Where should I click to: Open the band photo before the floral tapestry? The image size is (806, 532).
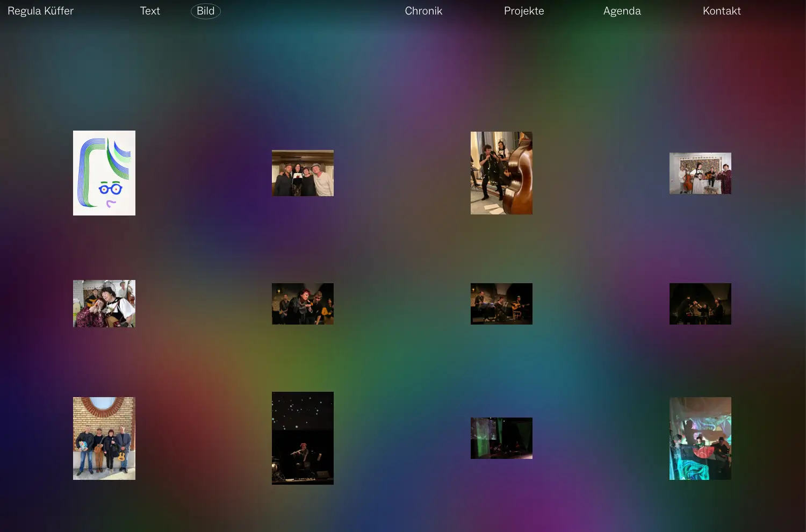[x=700, y=173]
